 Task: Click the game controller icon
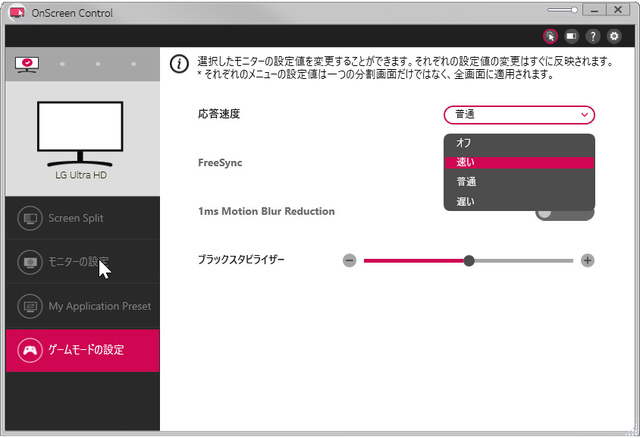coord(30,350)
